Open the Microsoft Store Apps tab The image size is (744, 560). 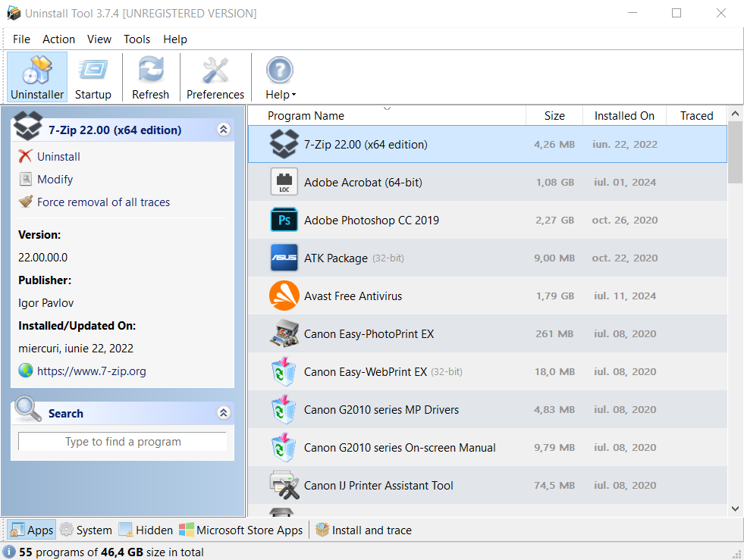[x=241, y=530]
